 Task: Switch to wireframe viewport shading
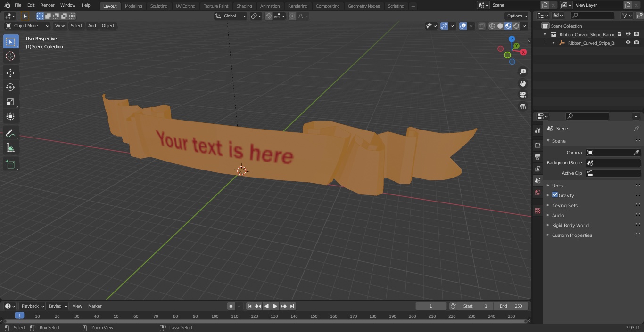[492, 26]
